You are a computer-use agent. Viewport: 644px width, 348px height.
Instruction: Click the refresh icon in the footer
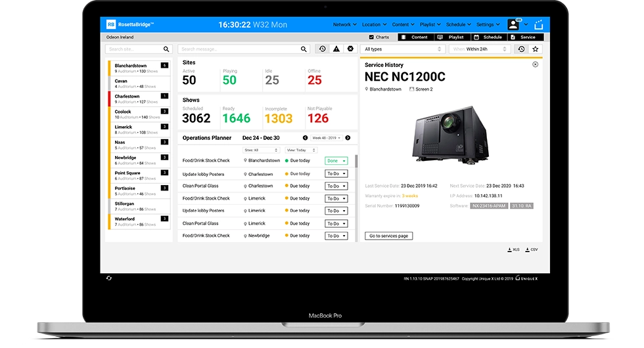109,278
